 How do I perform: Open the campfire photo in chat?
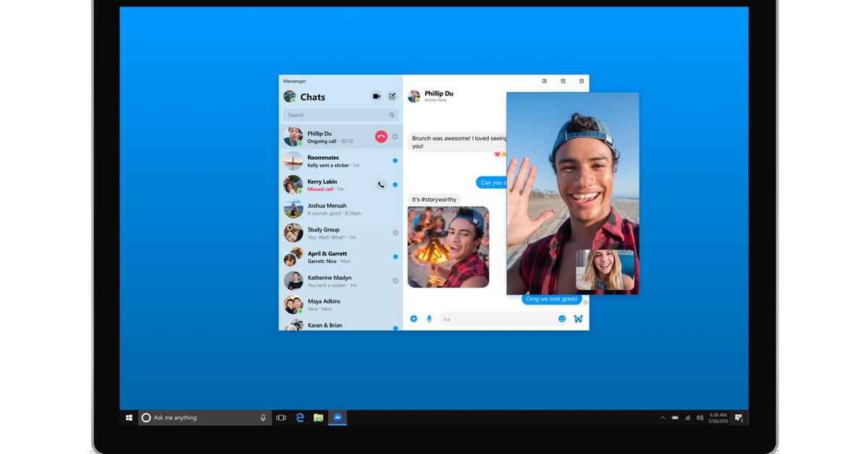click(448, 247)
